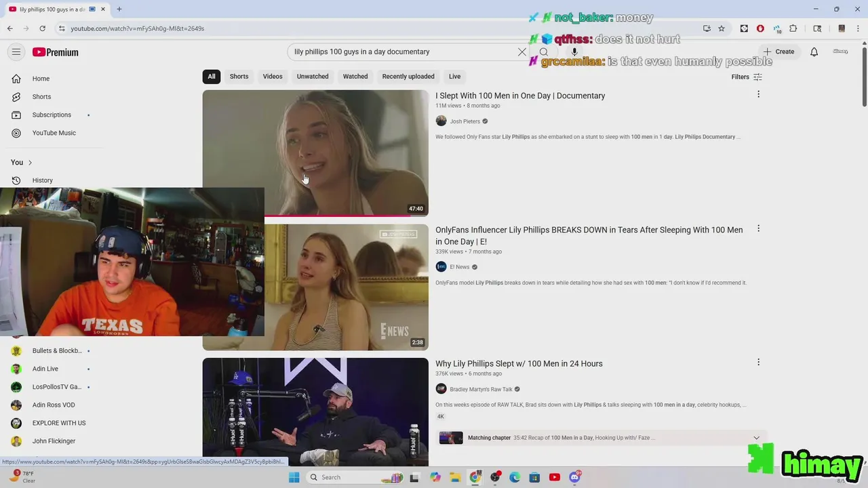Open Subscriptions in the sidebar
Viewport: 868px width, 488px height.
tap(51, 115)
